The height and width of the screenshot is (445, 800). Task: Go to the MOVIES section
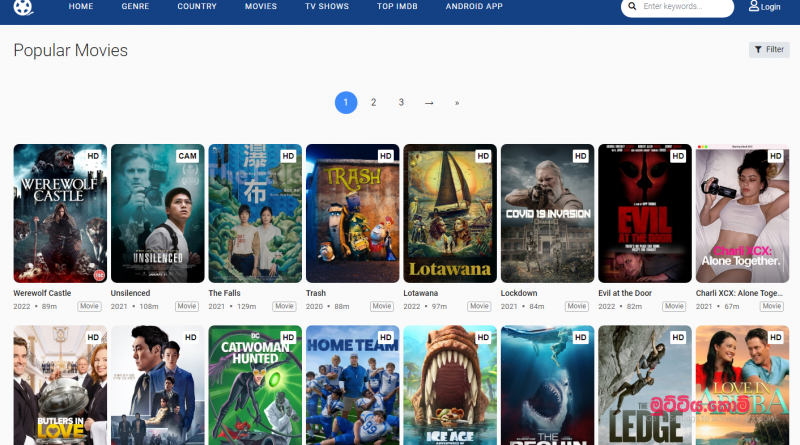[x=261, y=7]
